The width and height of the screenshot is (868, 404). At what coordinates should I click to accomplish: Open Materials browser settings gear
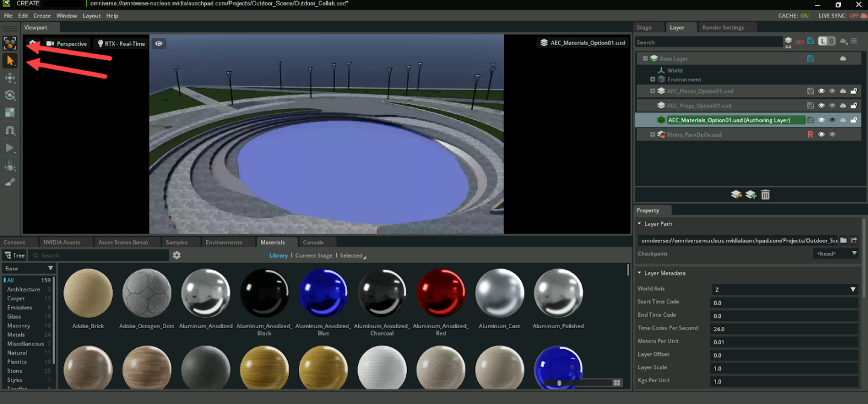pos(177,255)
